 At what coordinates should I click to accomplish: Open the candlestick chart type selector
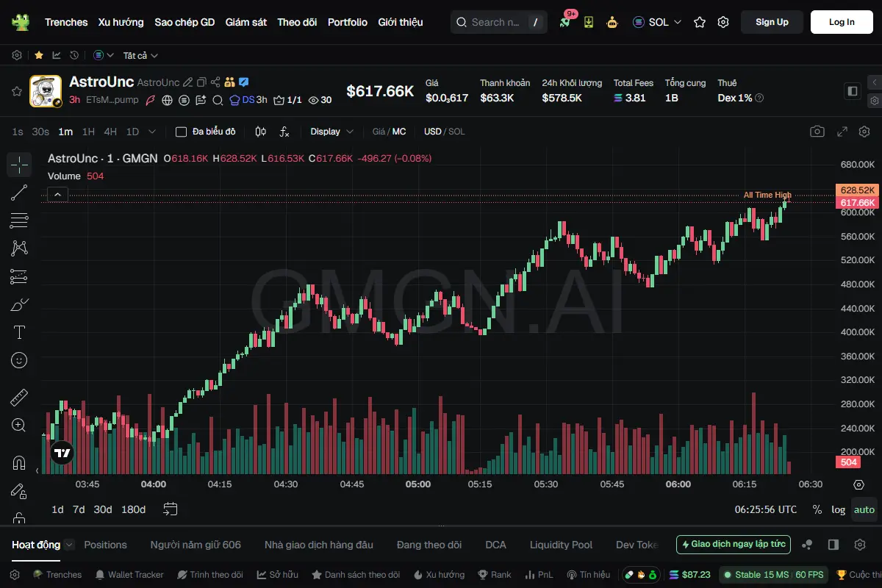point(261,132)
